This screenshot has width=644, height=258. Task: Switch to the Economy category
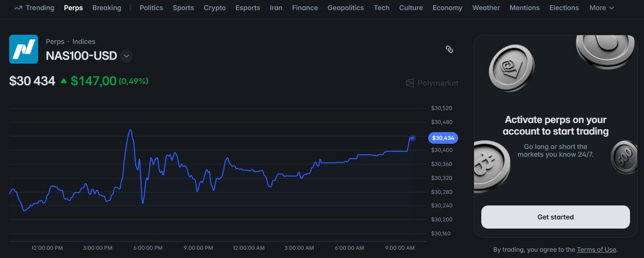point(448,8)
